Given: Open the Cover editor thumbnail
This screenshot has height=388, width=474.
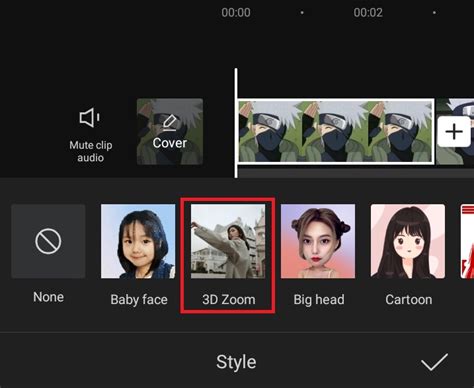Looking at the screenshot, I should coord(170,131).
